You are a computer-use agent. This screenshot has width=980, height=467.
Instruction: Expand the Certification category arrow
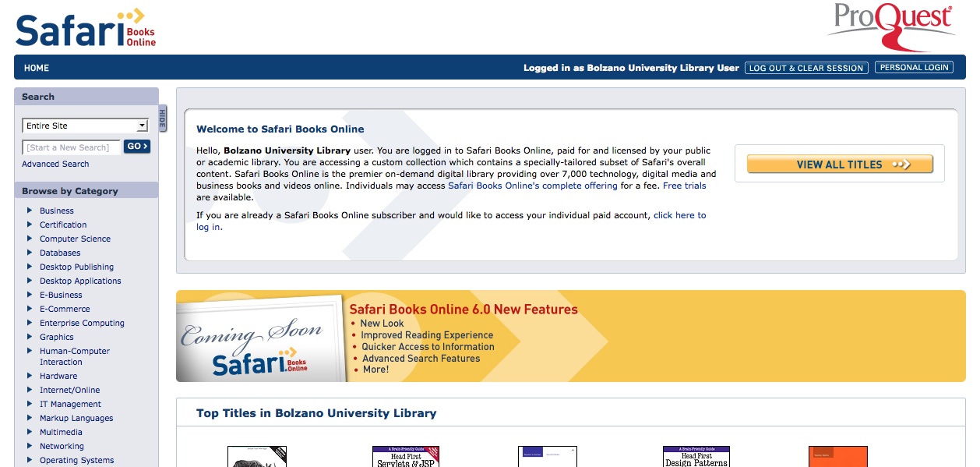pos(30,225)
